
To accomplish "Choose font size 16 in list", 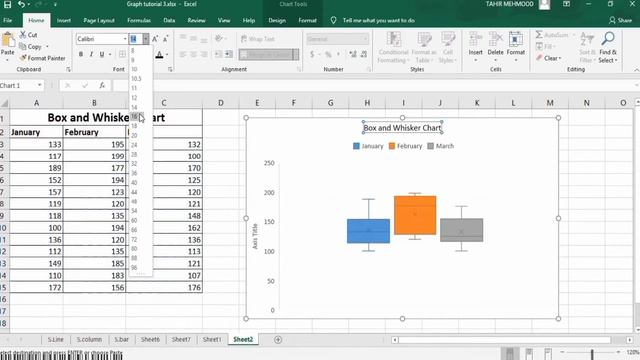I will (134, 116).
